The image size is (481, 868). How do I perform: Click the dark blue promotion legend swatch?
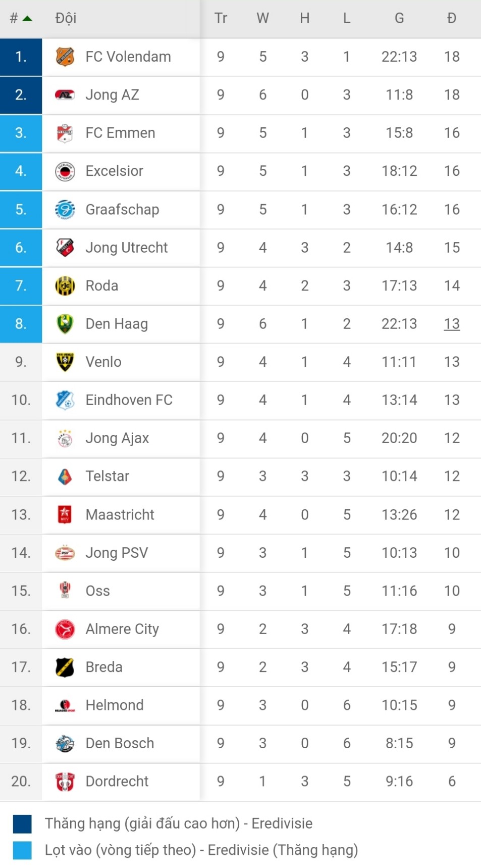click(x=22, y=824)
